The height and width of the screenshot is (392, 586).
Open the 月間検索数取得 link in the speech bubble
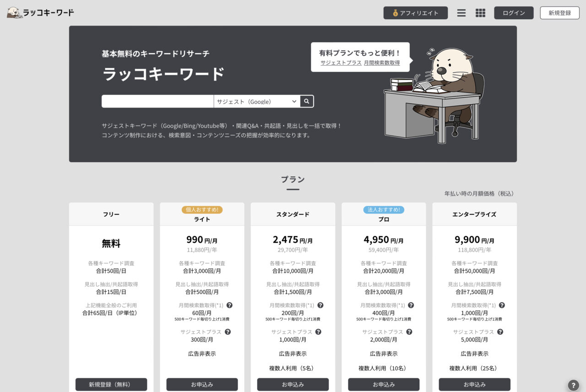pos(382,63)
